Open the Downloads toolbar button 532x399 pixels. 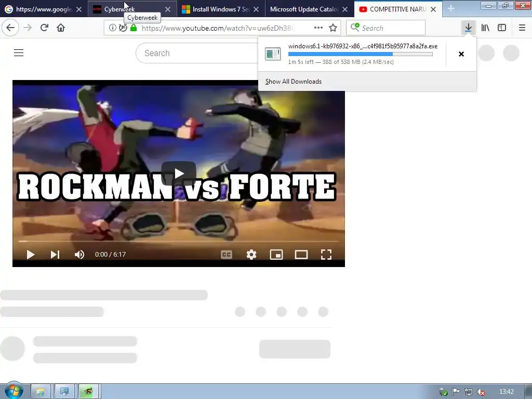[x=468, y=28]
